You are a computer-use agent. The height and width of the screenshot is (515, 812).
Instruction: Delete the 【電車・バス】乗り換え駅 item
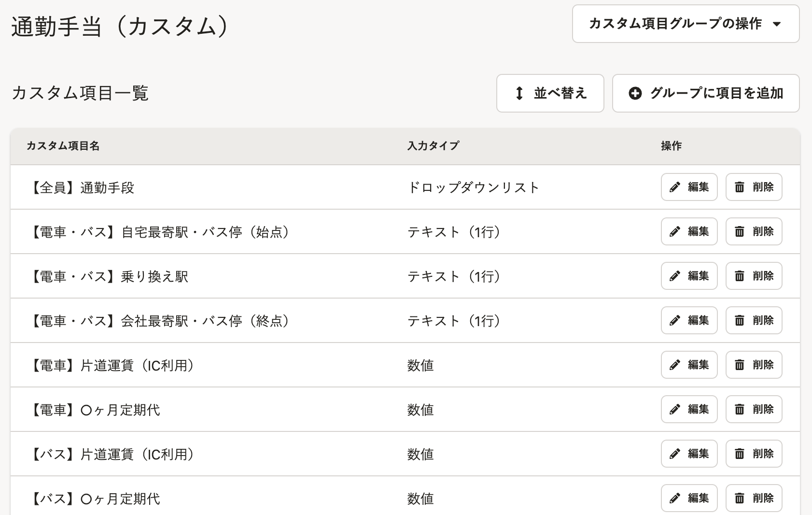[x=754, y=276]
